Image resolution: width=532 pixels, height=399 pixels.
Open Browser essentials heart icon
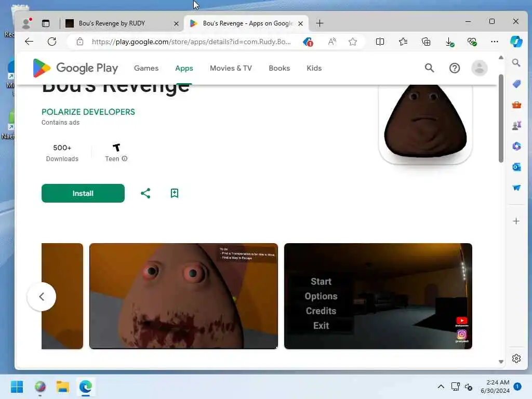472,42
